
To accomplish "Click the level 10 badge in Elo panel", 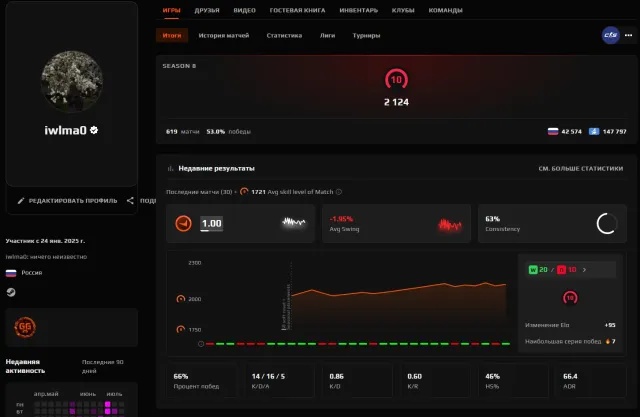I will coord(570,298).
